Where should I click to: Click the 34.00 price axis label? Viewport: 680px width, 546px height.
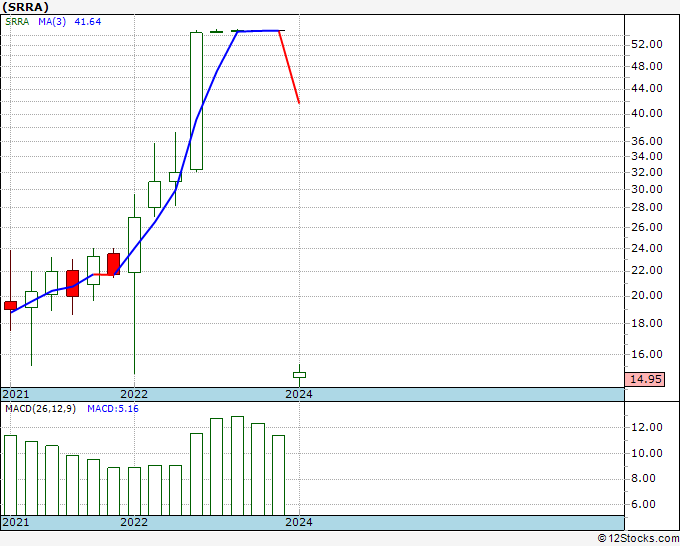tap(646, 156)
